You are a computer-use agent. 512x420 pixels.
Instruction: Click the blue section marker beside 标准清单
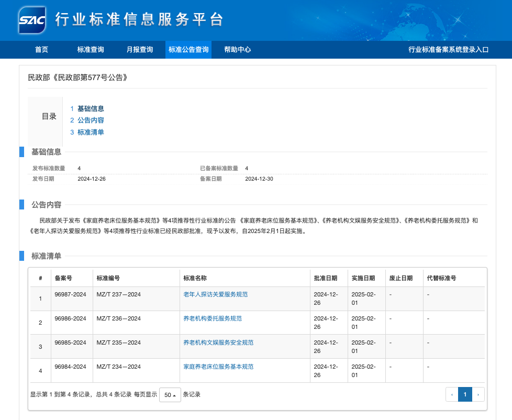click(x=20, y=257)
